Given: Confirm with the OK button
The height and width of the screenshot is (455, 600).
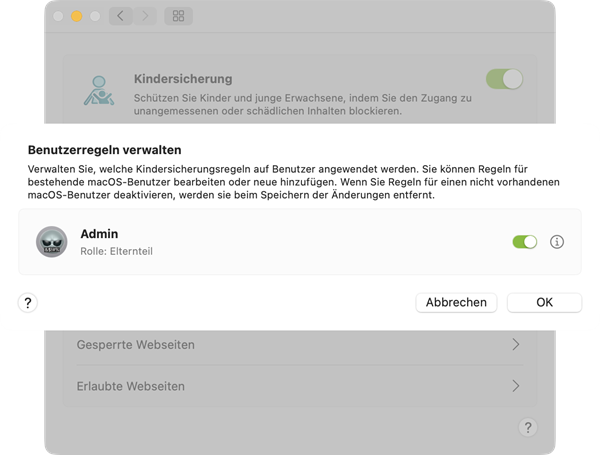Looking at the screenshot, I should coord(544,302).
